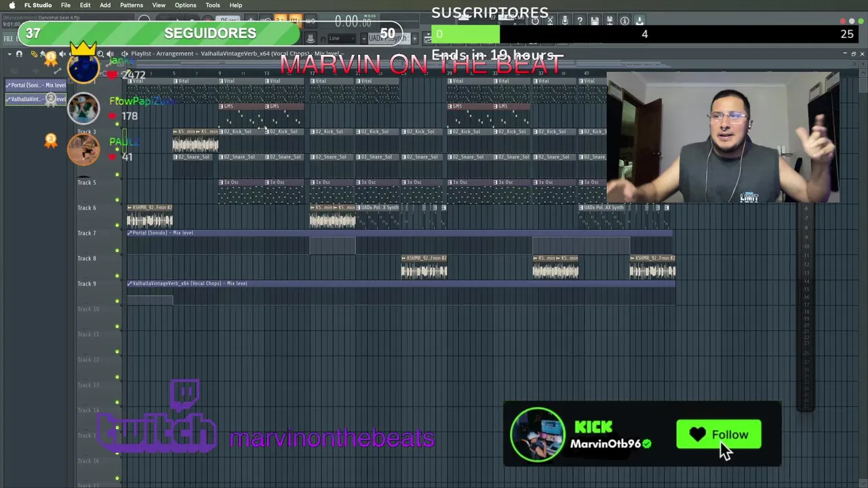Click the Track 8 header label

86,258
